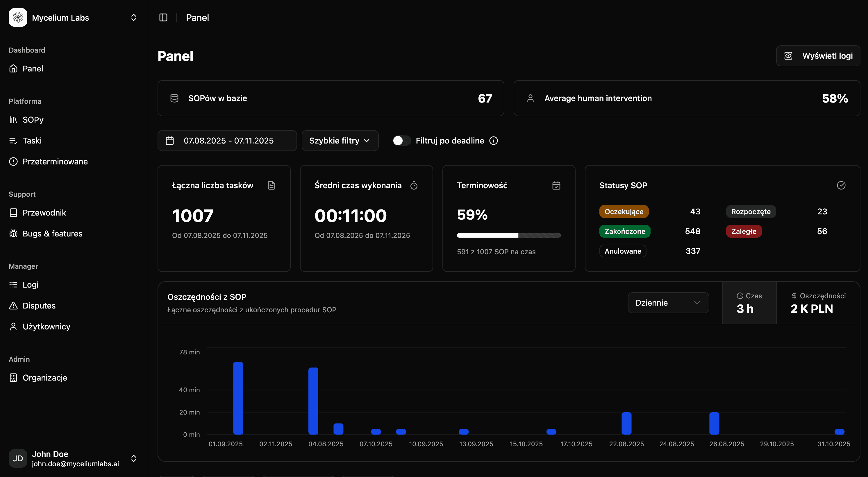Click the Terminowość progress bar
The height and width of the screenshot is (477, 868).
pyautogui.click(x=508, y=235)
